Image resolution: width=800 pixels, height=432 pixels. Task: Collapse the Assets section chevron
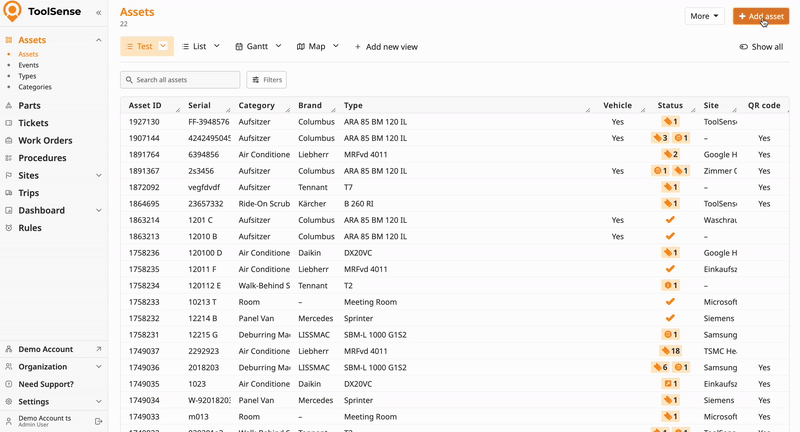click(98, 40)
